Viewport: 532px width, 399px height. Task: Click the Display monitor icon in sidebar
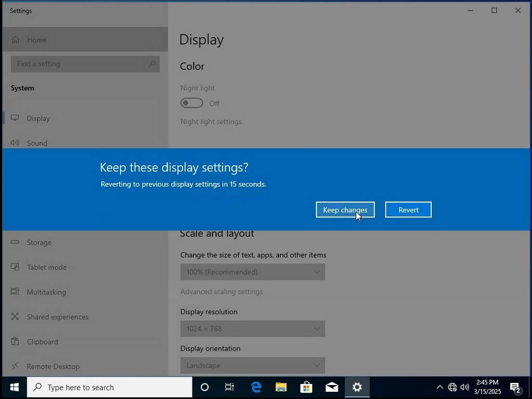coord(15,118)
